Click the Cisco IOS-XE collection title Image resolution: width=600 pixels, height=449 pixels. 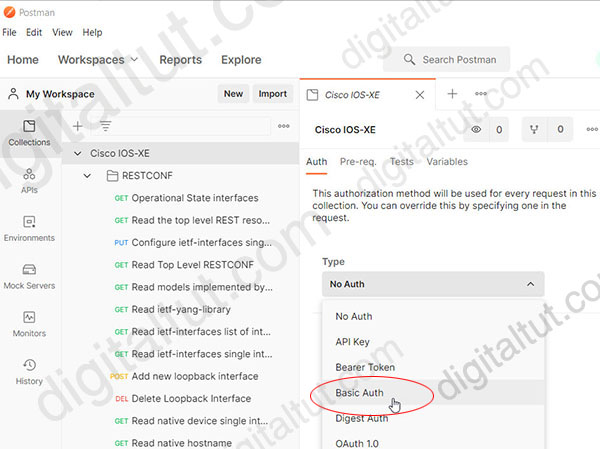[x=345, y=130]
